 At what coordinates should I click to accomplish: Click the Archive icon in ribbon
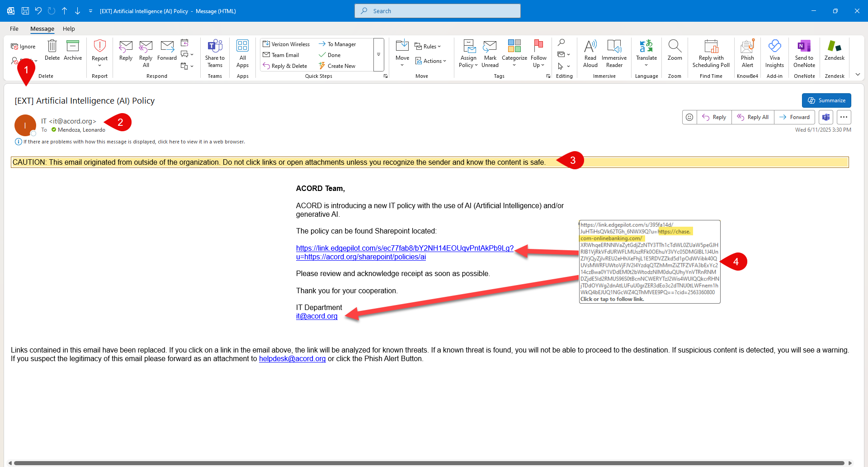(72, 47)
